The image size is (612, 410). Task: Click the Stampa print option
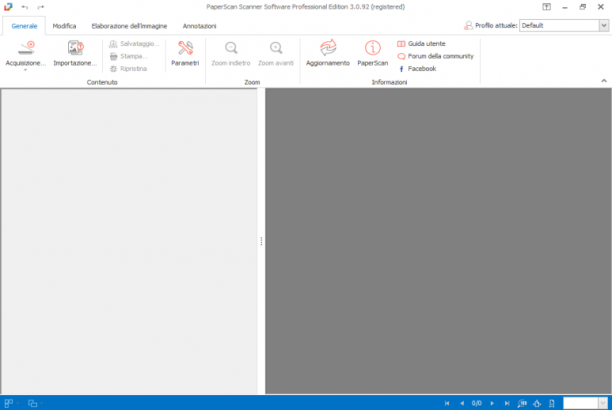128,56
